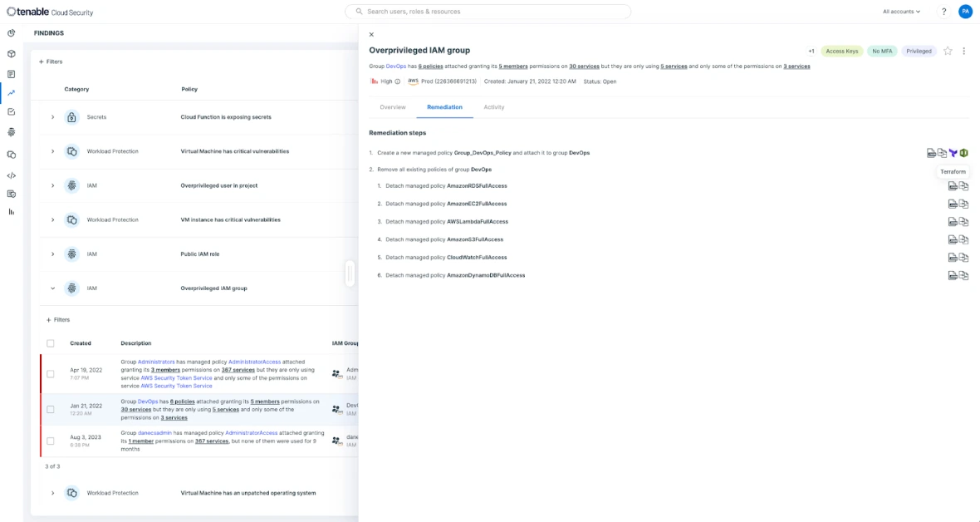Click the DevOps group link in description

tap(396, 66)
